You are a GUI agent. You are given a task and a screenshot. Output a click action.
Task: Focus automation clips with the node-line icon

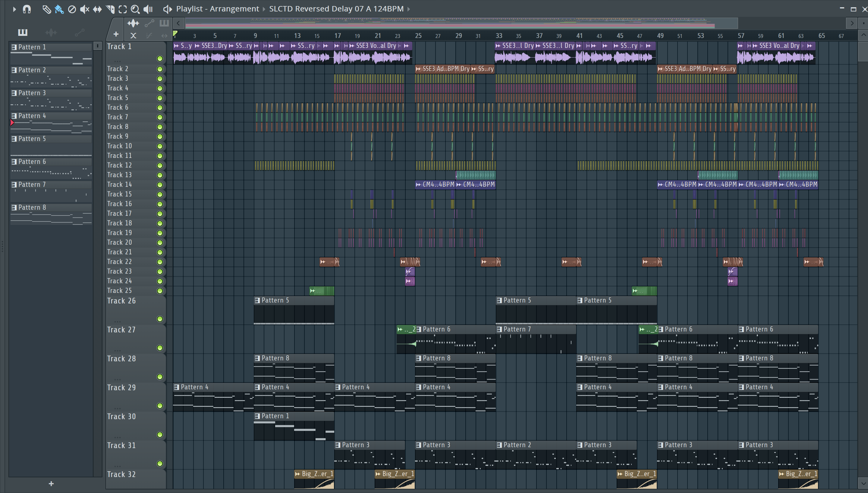(149, 24)
